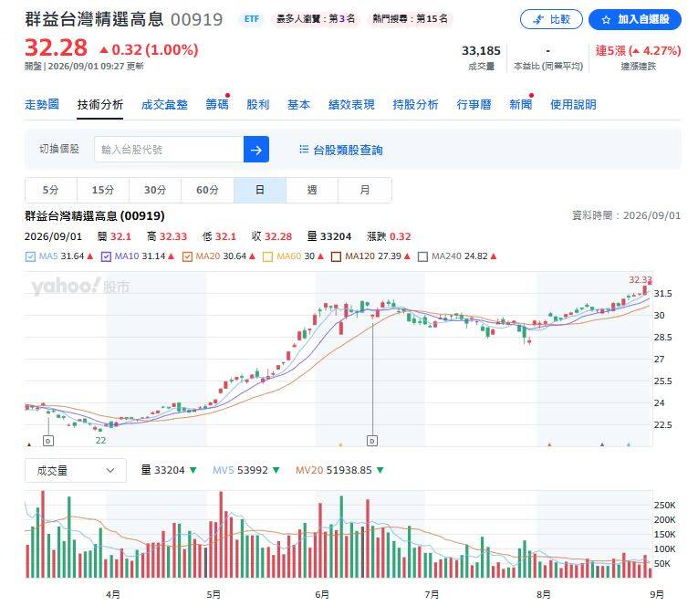This screenshot has height=616, width=698.
Task: Enable the MA240 checkbox
Action: point(422,256)
